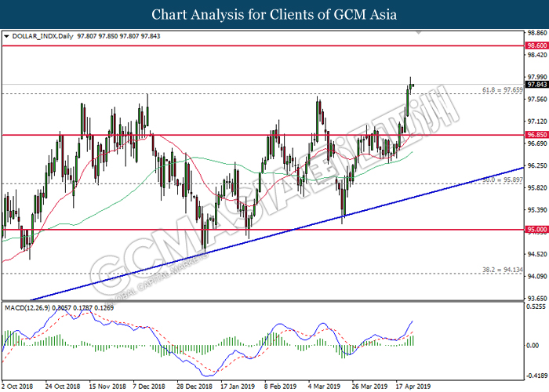The width and height of the screenshot is (549, 392).
Task: Click the 2 Oct 2018 date label
Action: coord(18,387)
